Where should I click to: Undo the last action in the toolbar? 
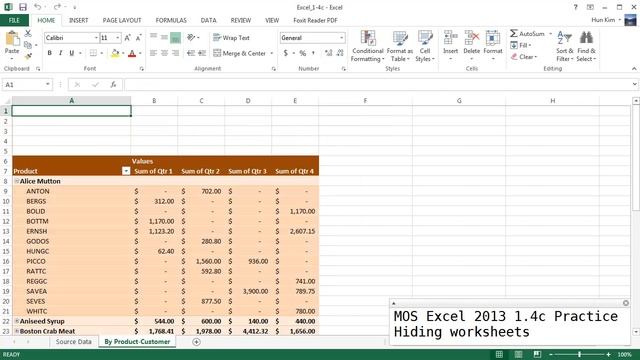[38, 7]
